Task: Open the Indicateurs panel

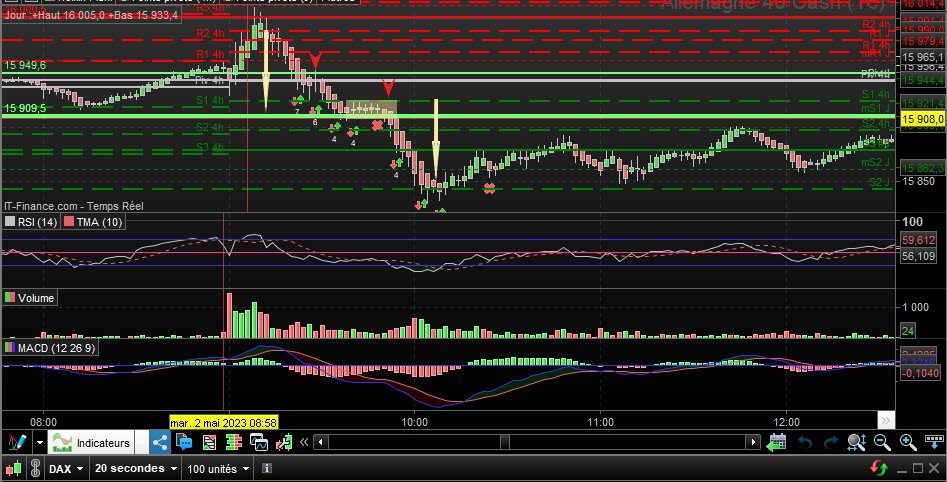Action: pos(91,443)
